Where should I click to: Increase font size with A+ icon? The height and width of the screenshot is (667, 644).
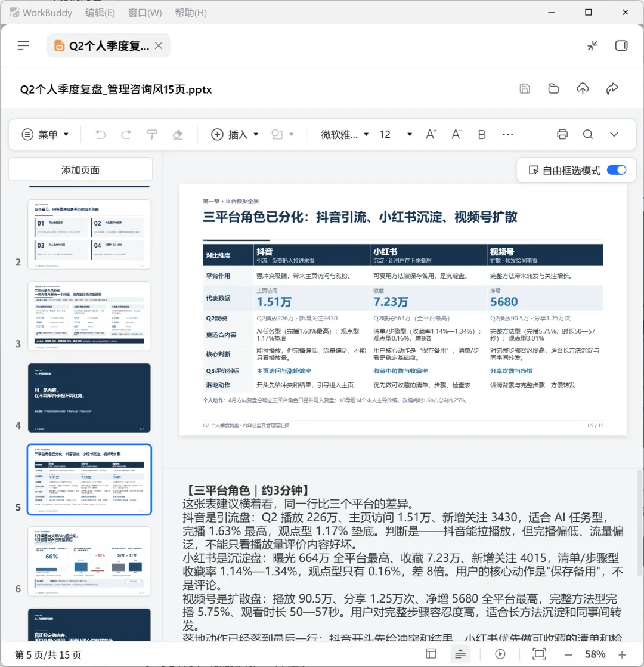431,134
